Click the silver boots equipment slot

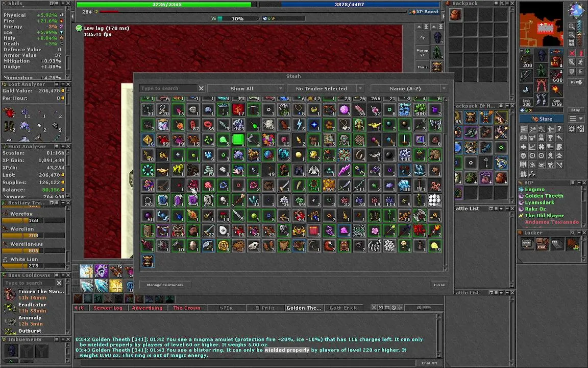coord(542,99)
